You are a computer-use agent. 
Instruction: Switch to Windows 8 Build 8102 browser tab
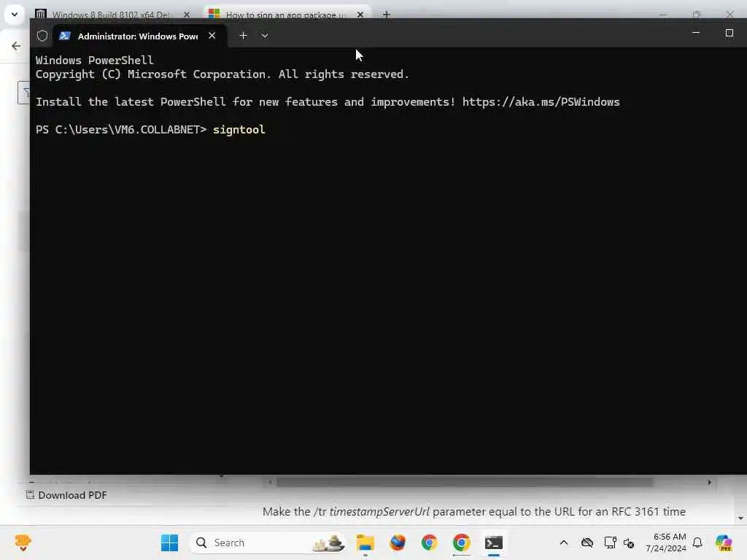click(111, 15)
